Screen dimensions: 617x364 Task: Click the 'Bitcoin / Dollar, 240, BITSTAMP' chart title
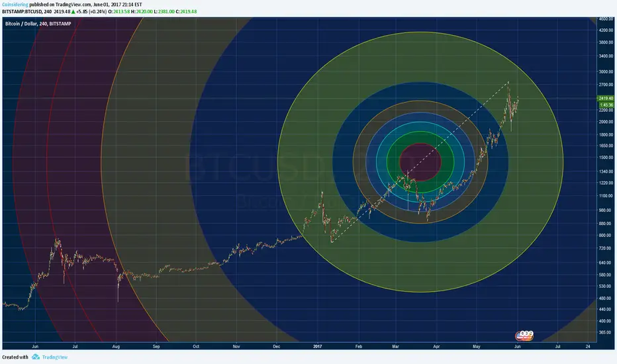[x=38, y=24]
